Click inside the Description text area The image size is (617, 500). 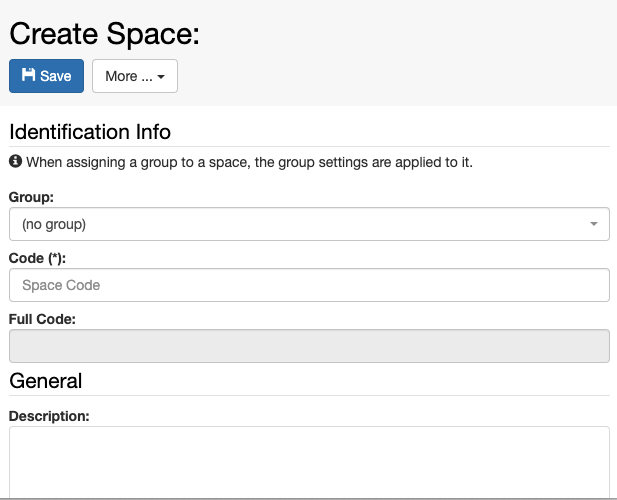(309, 462)
